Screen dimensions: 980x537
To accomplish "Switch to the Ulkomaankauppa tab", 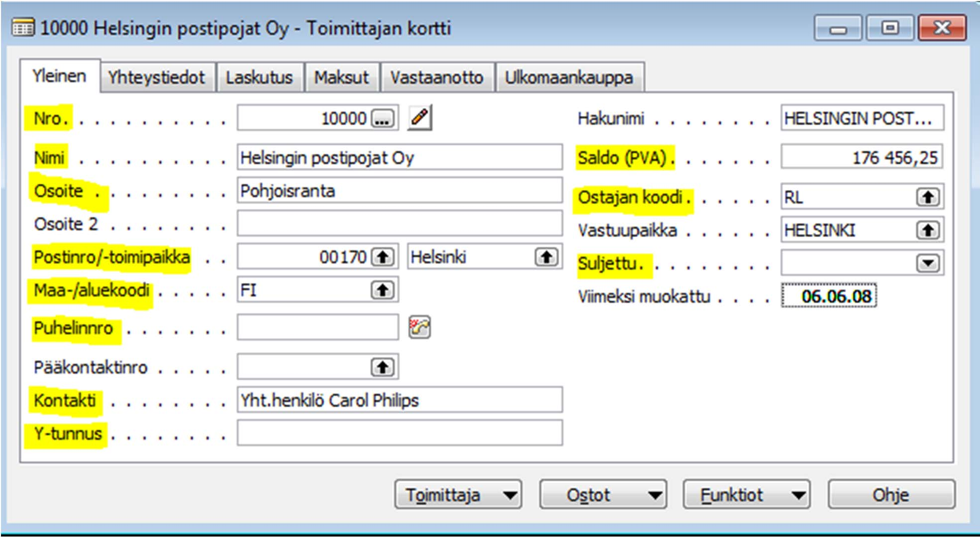I will coord(570,78).
